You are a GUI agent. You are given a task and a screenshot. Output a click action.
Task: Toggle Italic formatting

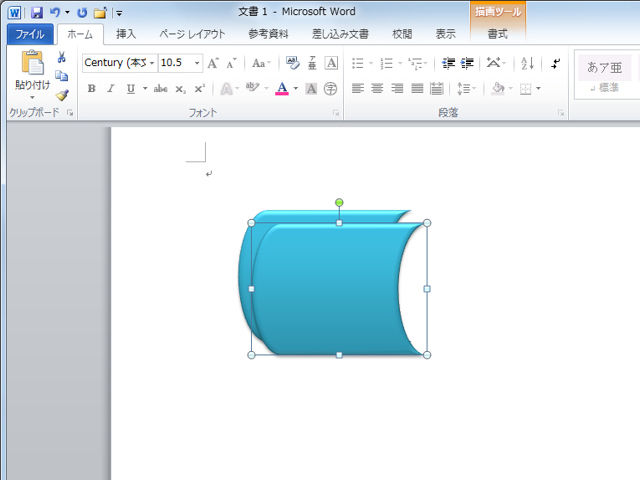coord(111,88)
